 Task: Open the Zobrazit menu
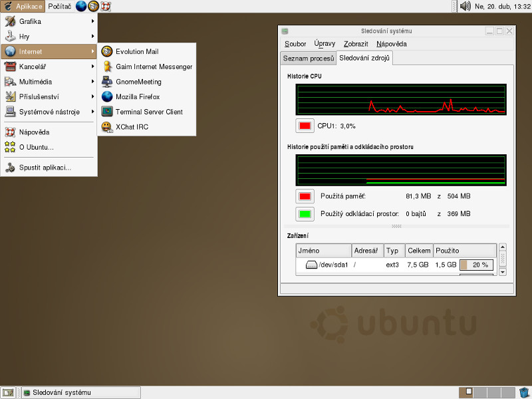click(x=356, y=44)
